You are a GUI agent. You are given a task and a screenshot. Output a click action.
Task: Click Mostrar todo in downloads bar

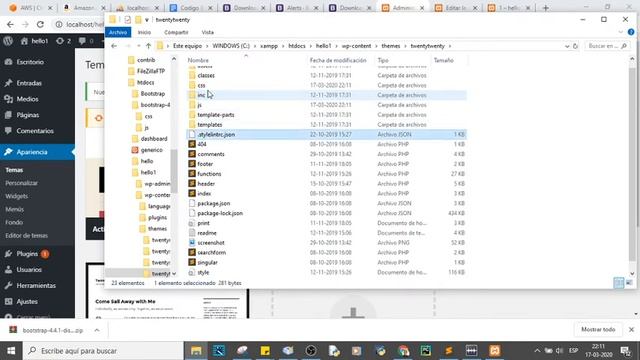tap(598, 329)
